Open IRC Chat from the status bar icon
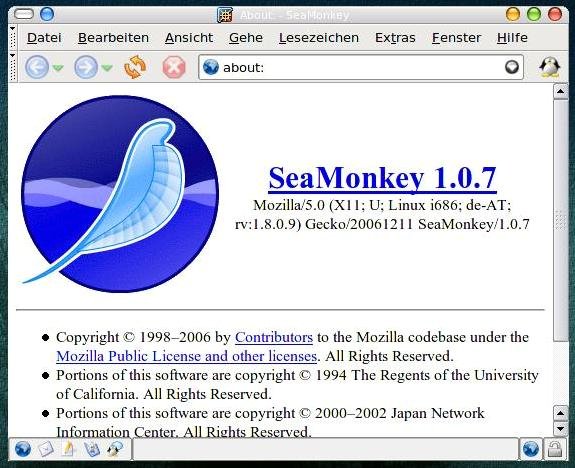This screenshot has height=468, width=575. point(115,449)
